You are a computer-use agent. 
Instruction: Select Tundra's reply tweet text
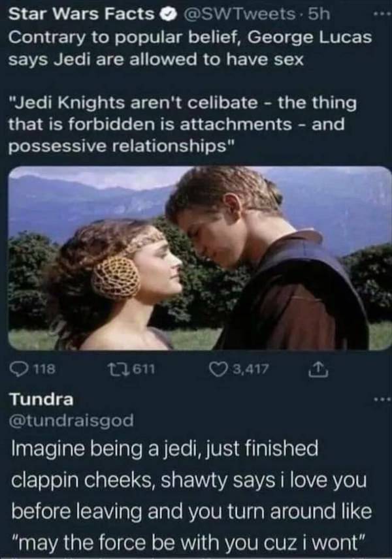pos(191,496)
